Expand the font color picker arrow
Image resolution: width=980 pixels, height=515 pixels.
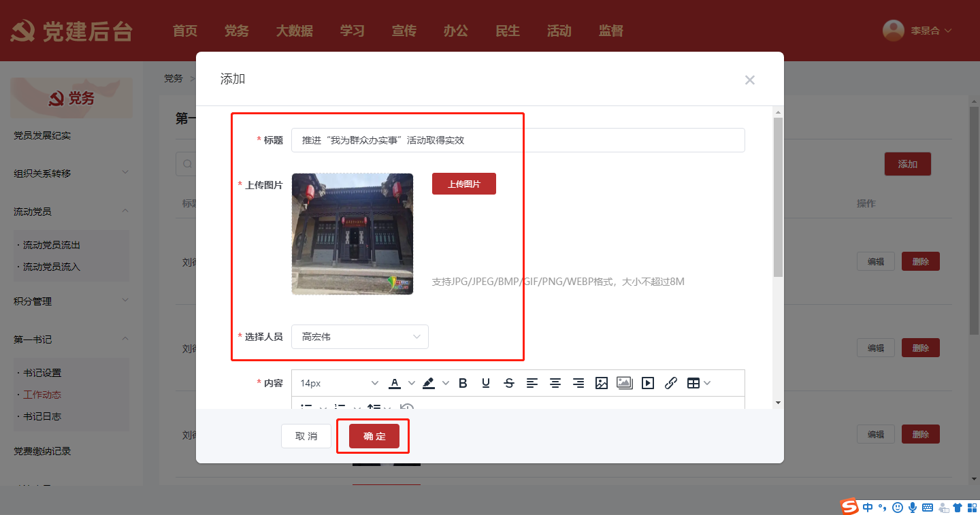point(411,383)
